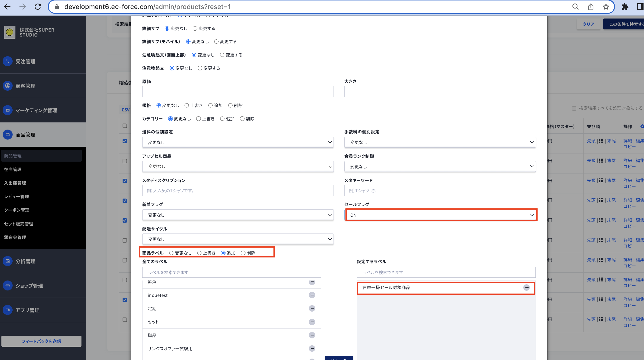Image resolution: width=644 pixels, height=360 pixels.
Task: Open セールフラグ dropdown showing ON
Action: (x=440, y=215)
